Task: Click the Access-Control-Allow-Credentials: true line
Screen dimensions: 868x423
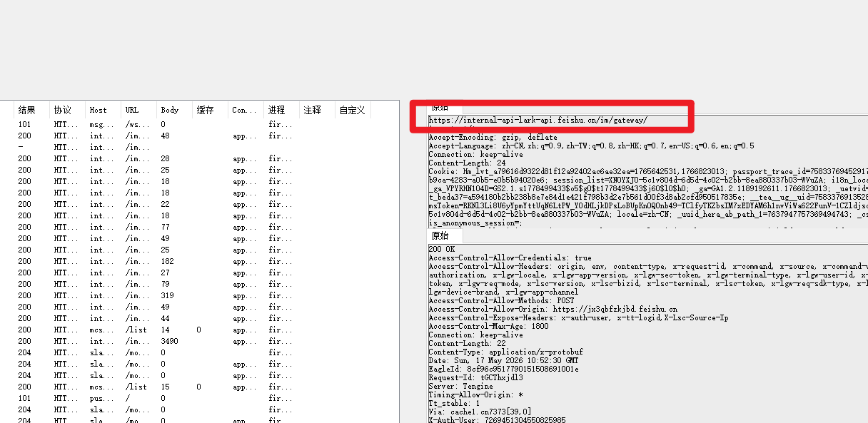Action: pos(510,258)
